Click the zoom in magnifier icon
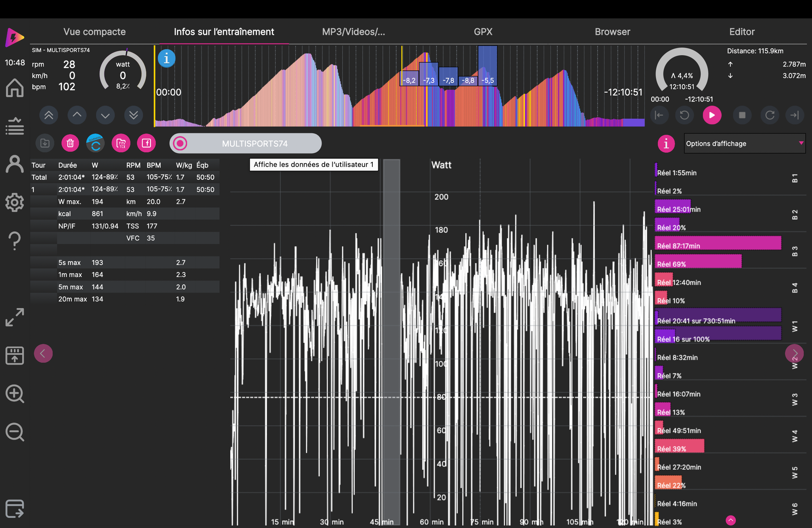Image resolution: width=812 pixels, height=528 pixels. (15, 394)
